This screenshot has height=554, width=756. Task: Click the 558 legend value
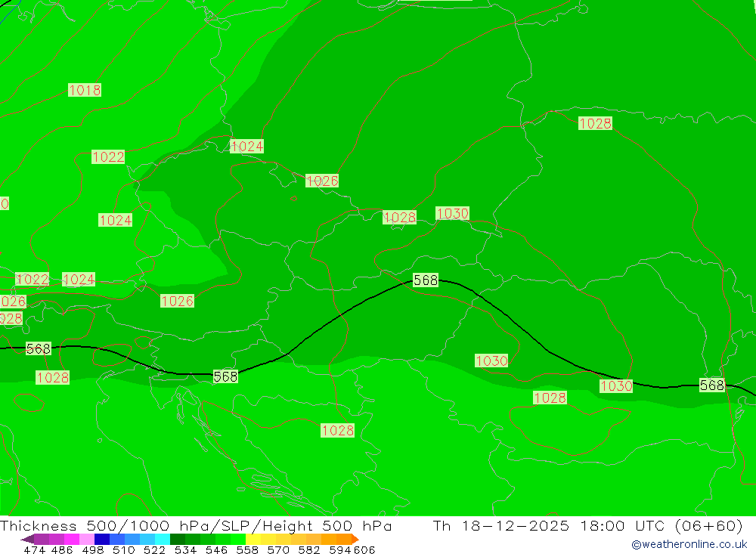click(247, 549)
